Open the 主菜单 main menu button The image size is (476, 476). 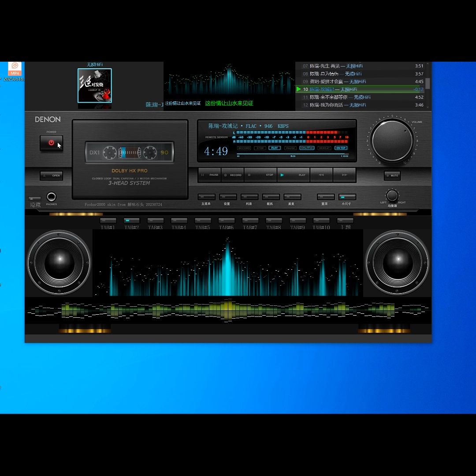coord(206,197)
